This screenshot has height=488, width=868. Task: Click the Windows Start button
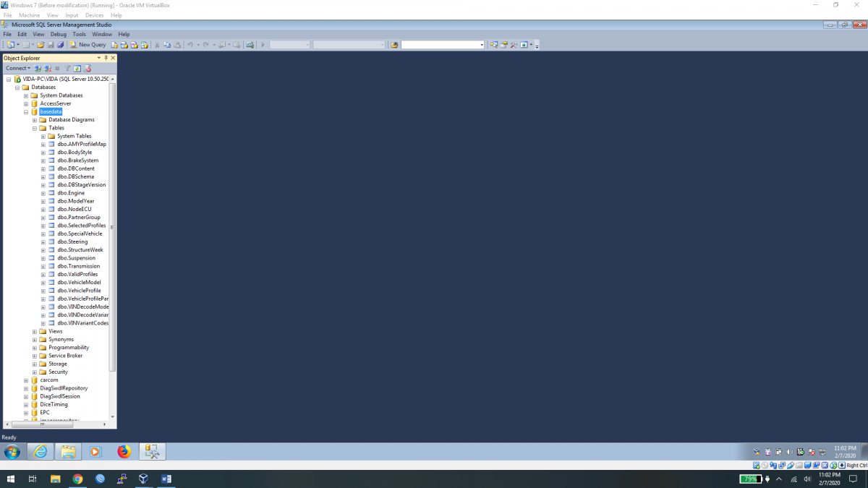[x=10, y=479]
